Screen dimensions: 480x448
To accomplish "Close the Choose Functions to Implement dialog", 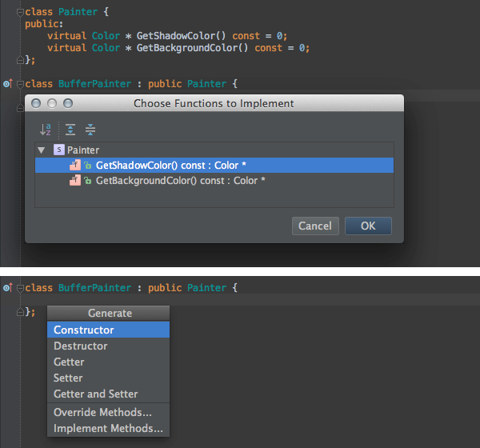I will [x=36, y=103].
